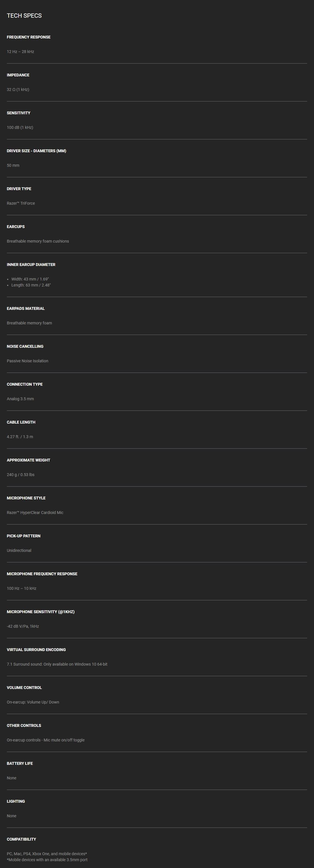This screenshot has width=314, height=868.
Task: Click the Razer TriForce driver text
Action: click(21, 203)
